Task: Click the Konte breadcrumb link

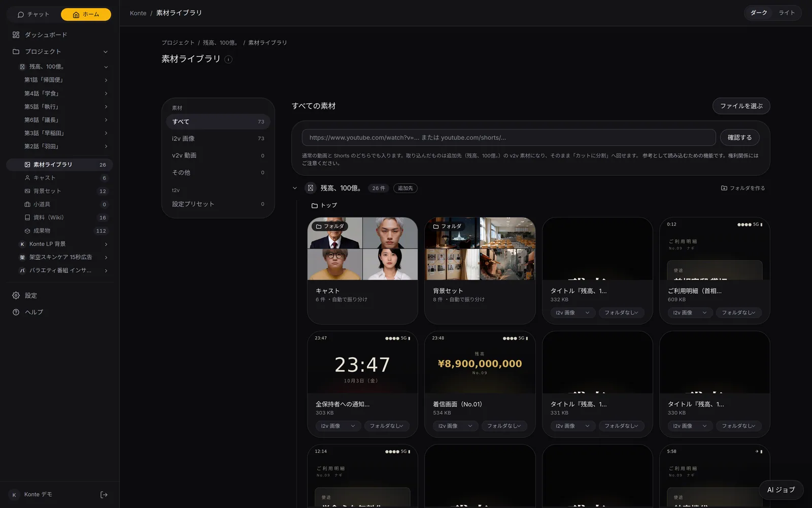Action: (x=138, y=13)
